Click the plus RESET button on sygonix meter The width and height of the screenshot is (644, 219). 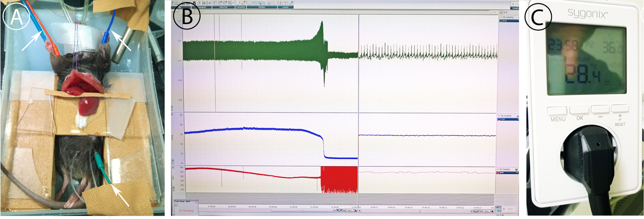click(x=620, y=108)
